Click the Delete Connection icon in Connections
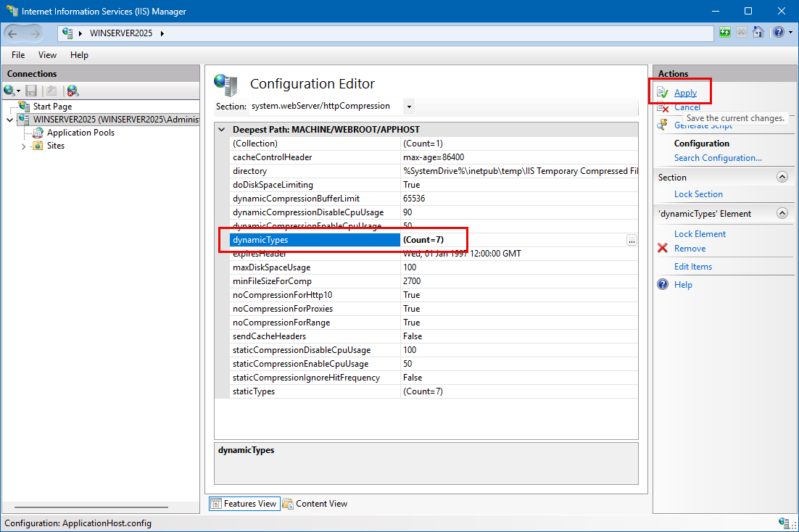799x532 pixels. point(73,91)
